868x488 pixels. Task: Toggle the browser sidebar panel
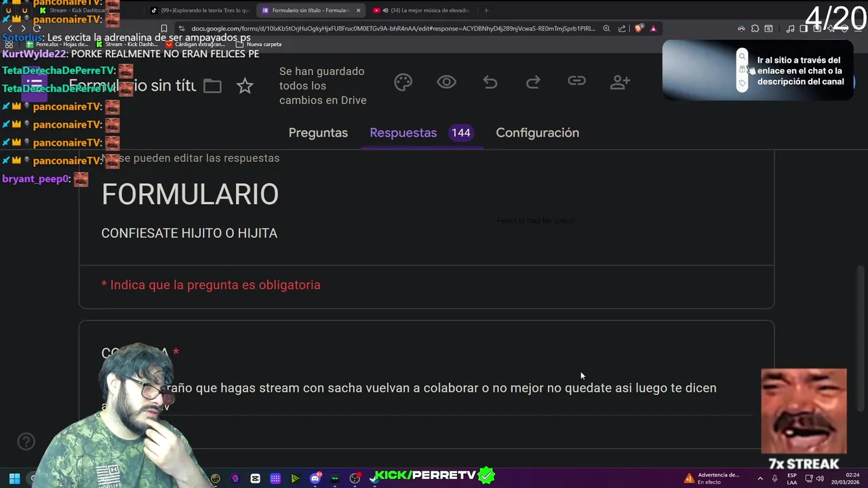point(804,28)
